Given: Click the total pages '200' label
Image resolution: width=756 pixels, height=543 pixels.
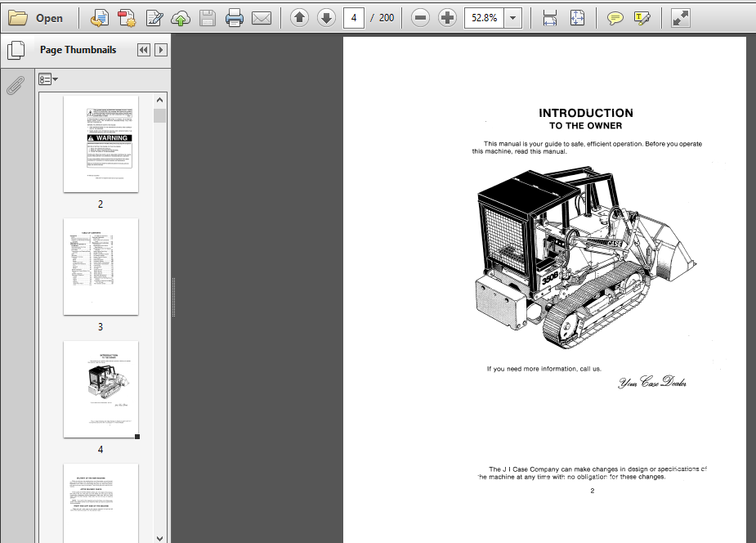Looking at the screenshot, I should [387, 18].
